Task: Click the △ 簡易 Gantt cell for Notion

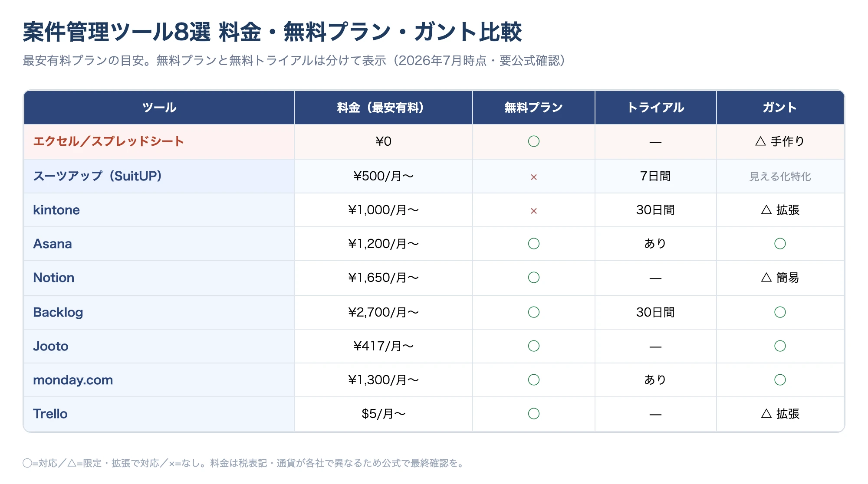Action: tap(780, 278)
